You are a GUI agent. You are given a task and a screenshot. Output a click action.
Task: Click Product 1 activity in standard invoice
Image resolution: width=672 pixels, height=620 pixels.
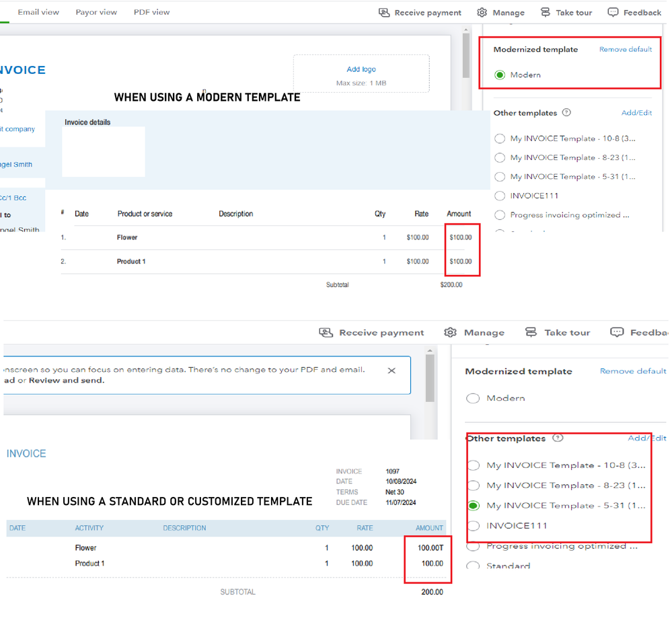89,564
